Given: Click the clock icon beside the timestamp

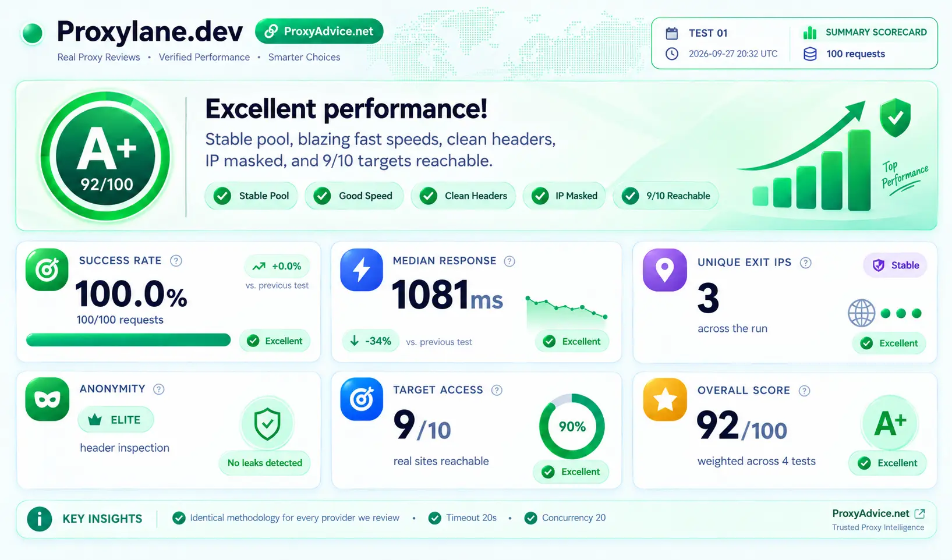Looking at the screenshot, I should pos(672,54).
